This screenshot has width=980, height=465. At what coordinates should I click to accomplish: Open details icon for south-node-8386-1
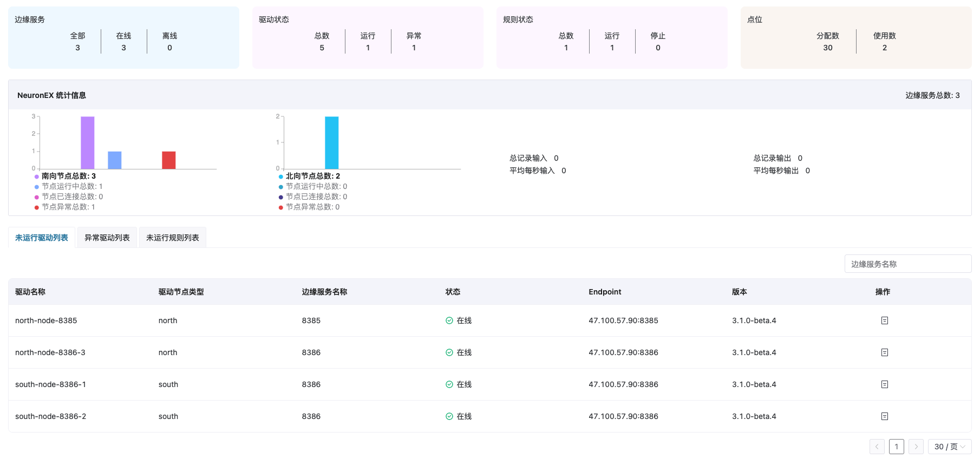point(884,384)
